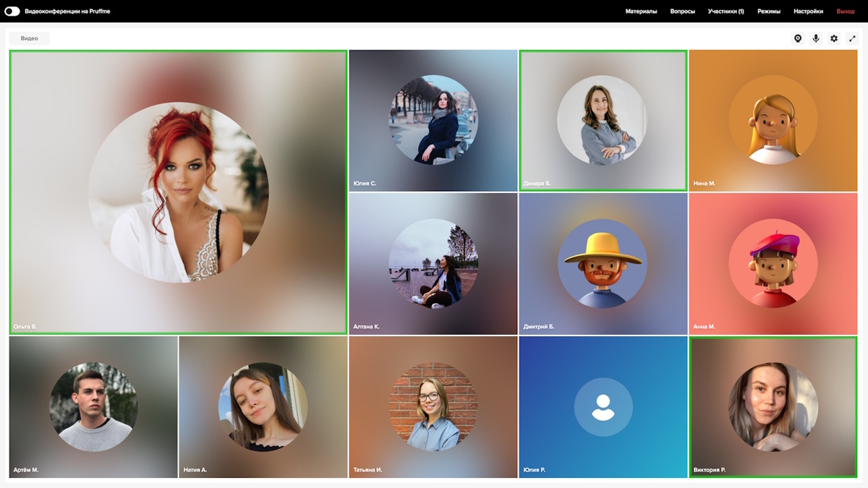Image resolution: width=868 pixels, height=488 pixels.
Task: Expand video to fullscreen with arrows icon
Action: point(851,38)
